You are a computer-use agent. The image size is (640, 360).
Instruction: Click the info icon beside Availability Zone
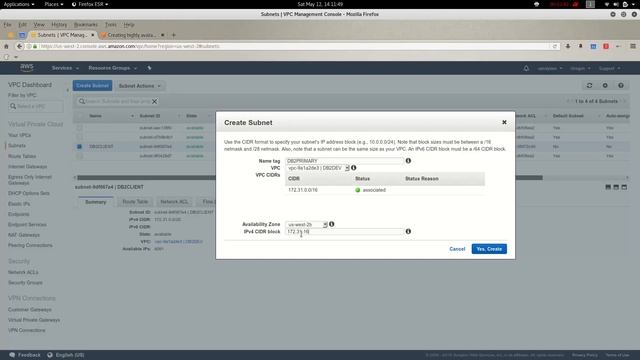point(331,224)
